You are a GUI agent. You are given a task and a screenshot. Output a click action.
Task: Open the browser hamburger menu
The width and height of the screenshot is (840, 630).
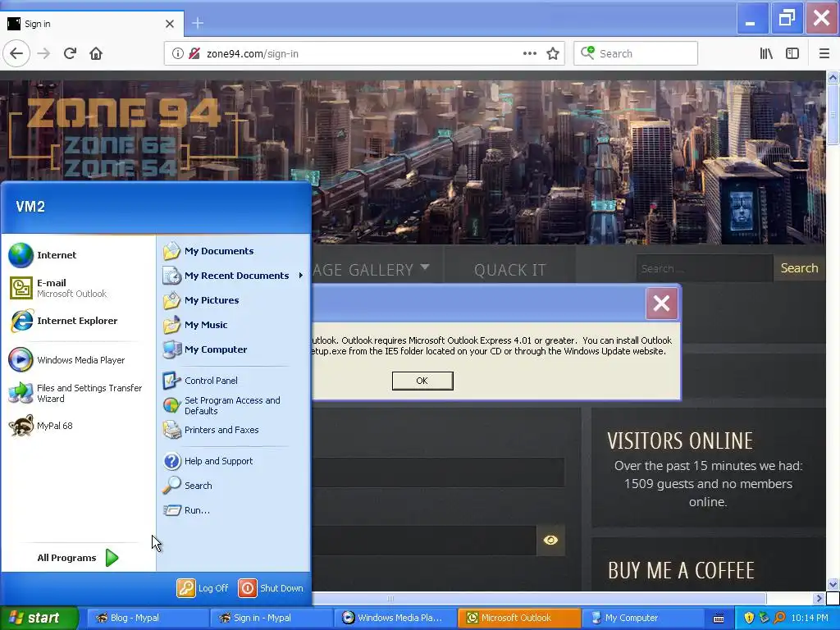824,53
